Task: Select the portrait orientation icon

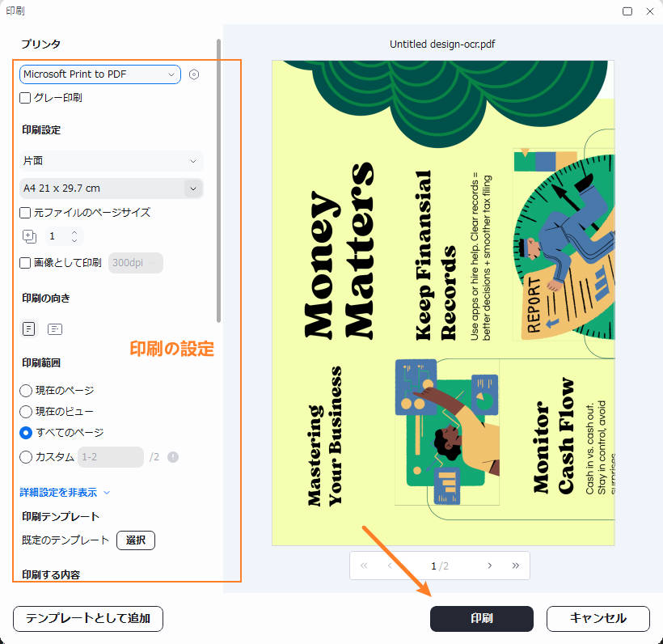Action: point(29,329)
